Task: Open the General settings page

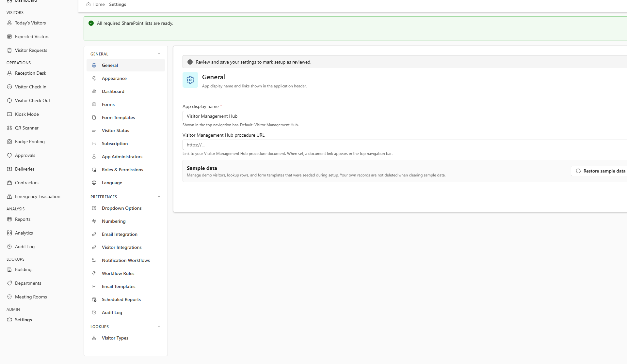Action: [126, 65]
